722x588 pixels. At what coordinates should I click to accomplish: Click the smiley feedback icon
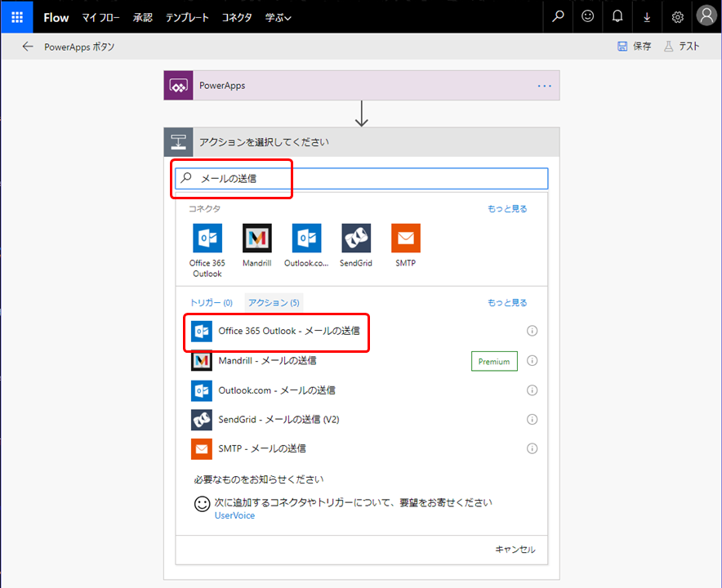587,16
